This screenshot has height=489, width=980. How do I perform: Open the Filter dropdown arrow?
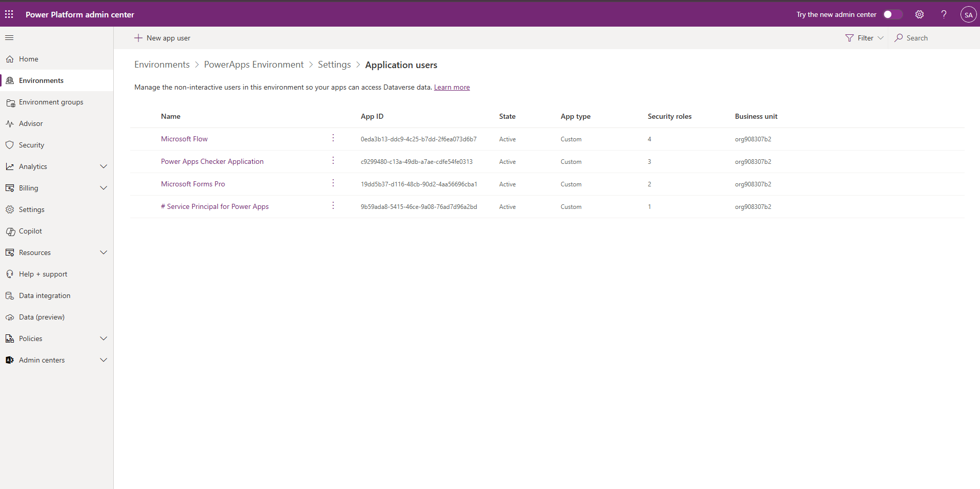click(881, 38)
